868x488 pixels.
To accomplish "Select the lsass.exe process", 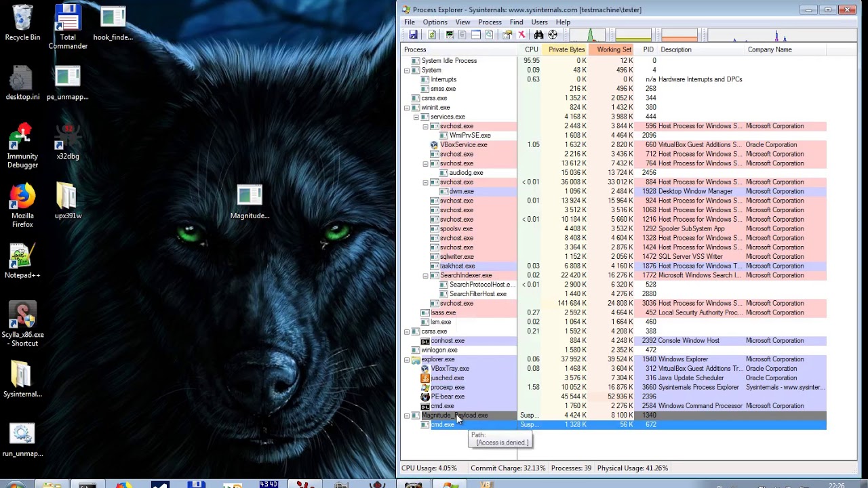I will pos(614,312).
